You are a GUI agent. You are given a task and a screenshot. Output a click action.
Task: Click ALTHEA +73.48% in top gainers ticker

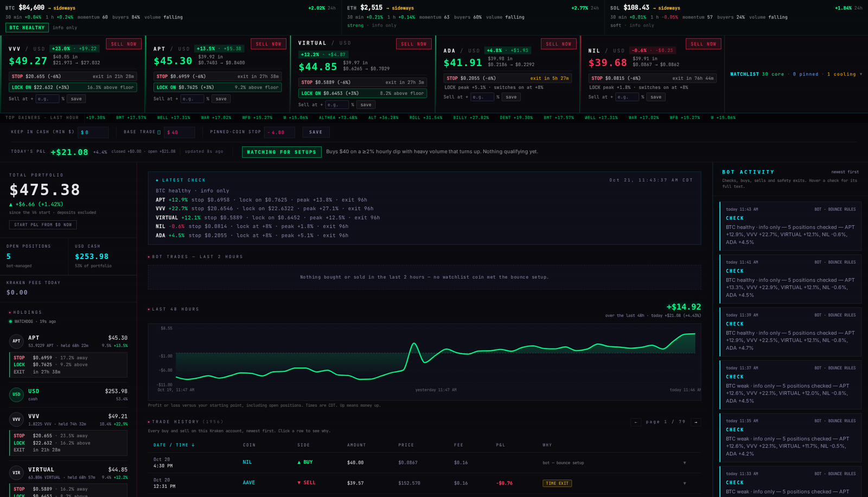click(x=338, y=118)
